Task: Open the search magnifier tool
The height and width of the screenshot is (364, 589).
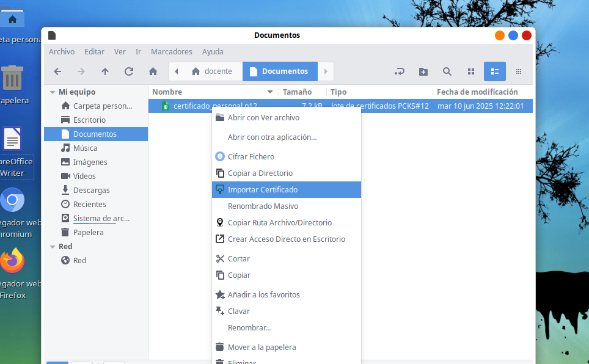Action: (447, 71)
